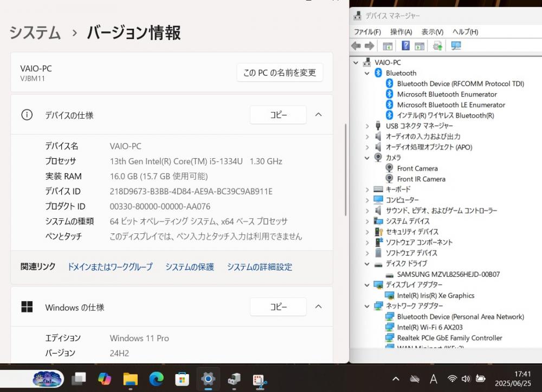Click the info icon beside デバイスの仕様
Image resolution: width=542 pixels, height=392 pixels.
pos(27,115)
